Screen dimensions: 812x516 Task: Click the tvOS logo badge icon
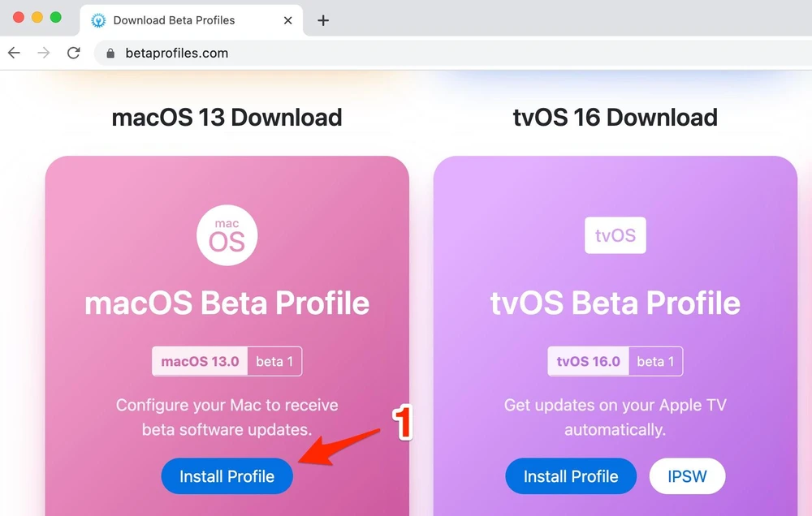[615, 235]
